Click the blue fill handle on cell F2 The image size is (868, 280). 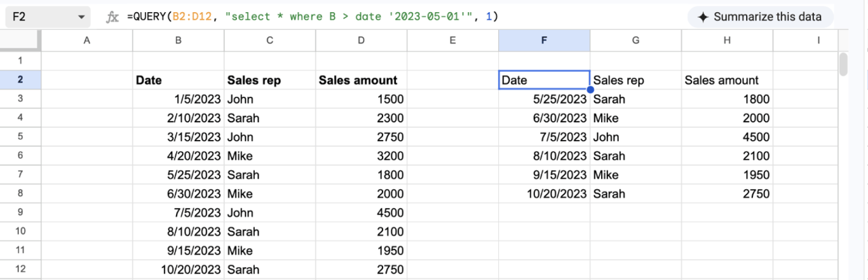click(590, 90)
